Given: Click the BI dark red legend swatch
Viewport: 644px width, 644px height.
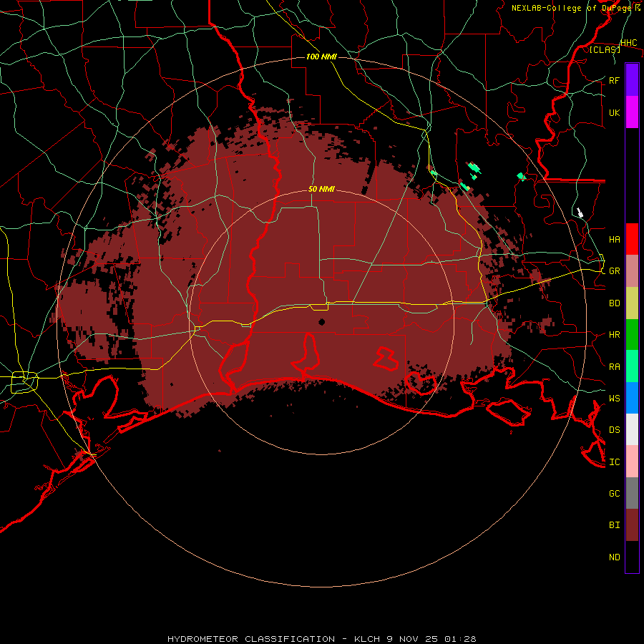Looking at the screenshot, I should point(632,525).
